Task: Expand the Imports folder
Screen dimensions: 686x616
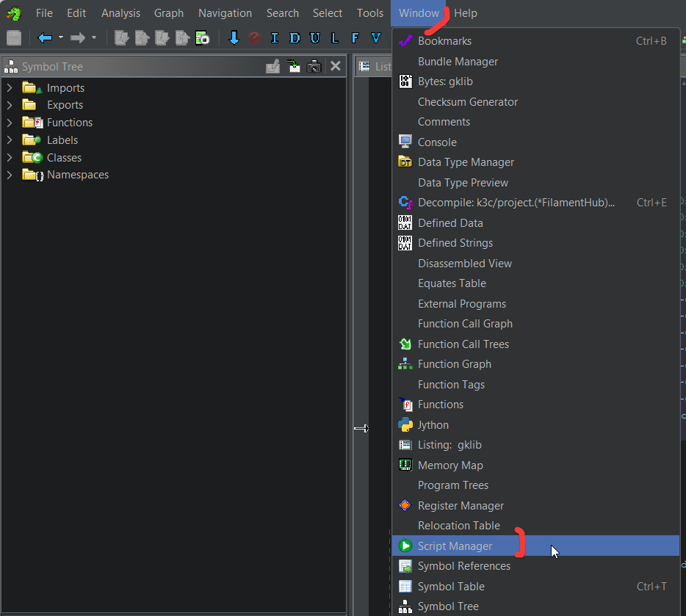Action: point(10,88)
